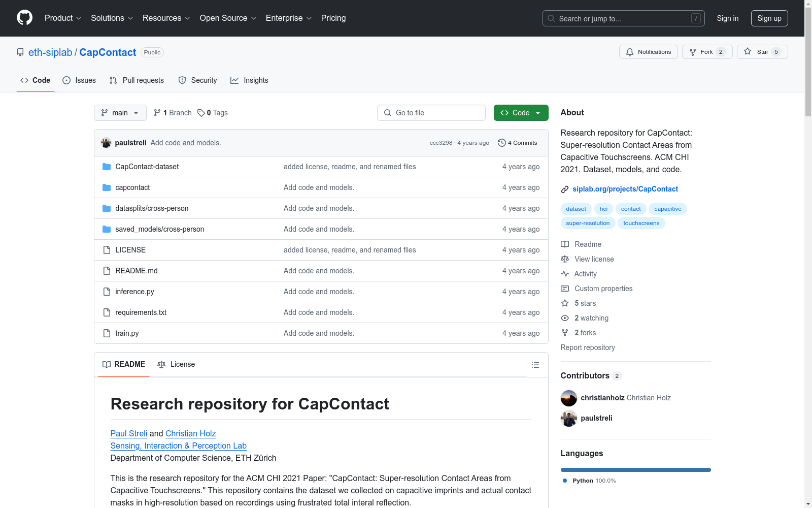This screenshot has width=812, height=508.
Task: Switch to the Insights tab
Action: click(249, 80)
